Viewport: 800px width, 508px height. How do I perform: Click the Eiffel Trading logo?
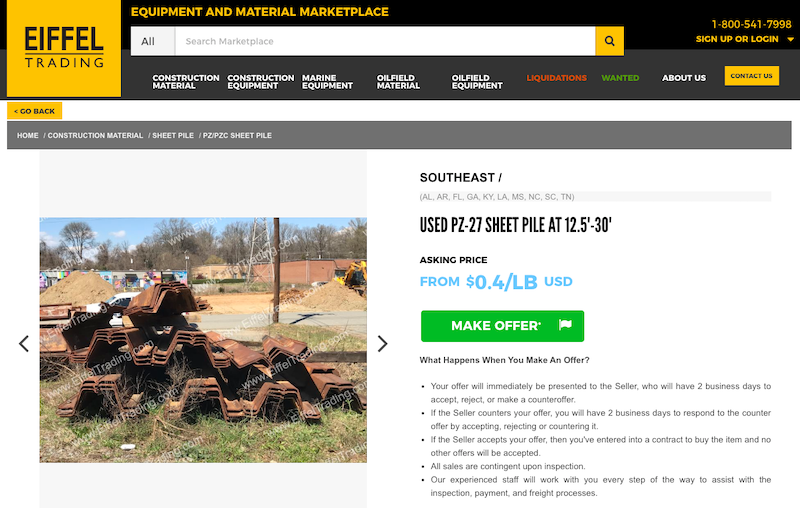pos(64,48)
